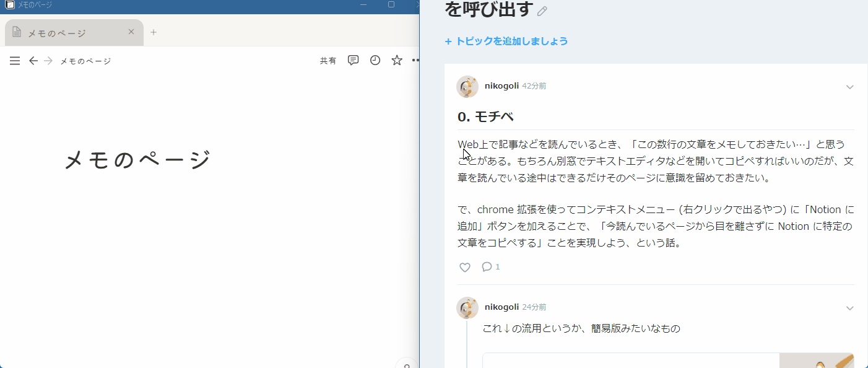Image resolution: width=868 pixels, height=368 pixels.
Task: Click メモのページ breadcrumb in Notion toolbar
Action: (x=85, y=61)
